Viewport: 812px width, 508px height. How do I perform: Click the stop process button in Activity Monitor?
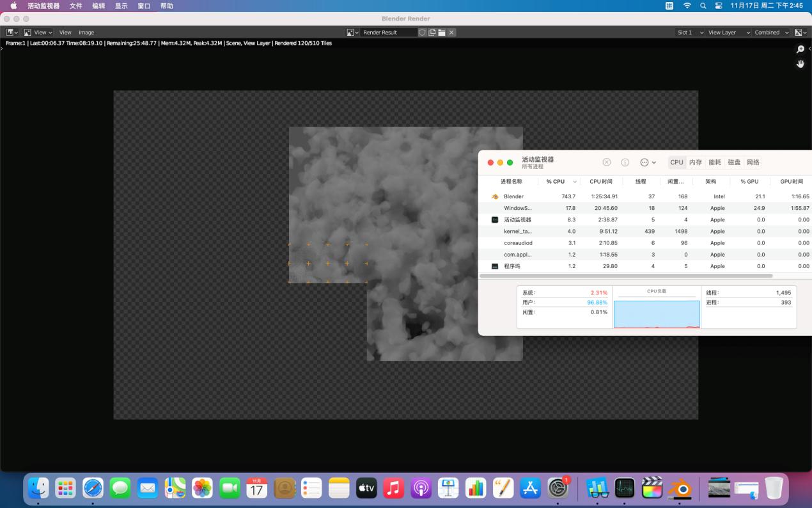[x=607, y=163]
